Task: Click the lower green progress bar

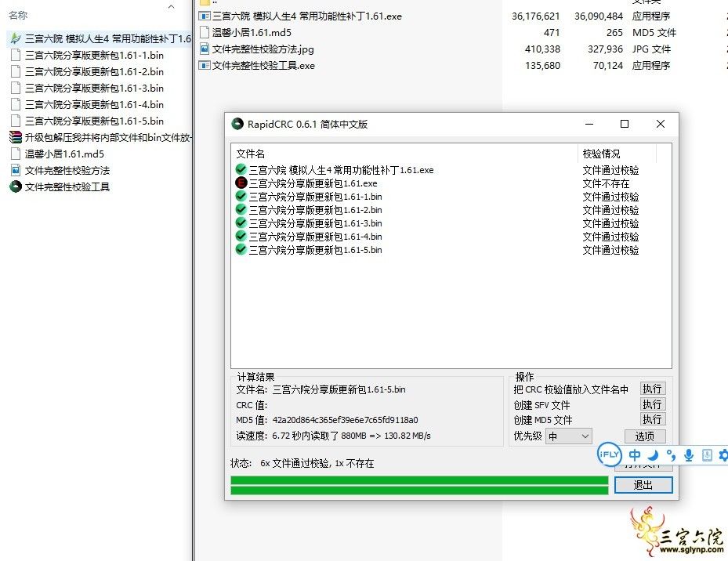Action: pos(420,490)
